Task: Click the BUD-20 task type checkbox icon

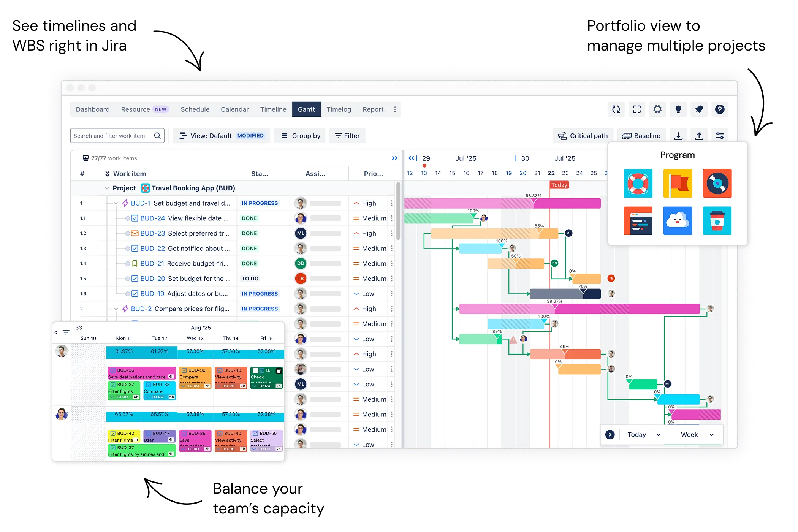Action: pyautogui.click(x=135, y=279)
